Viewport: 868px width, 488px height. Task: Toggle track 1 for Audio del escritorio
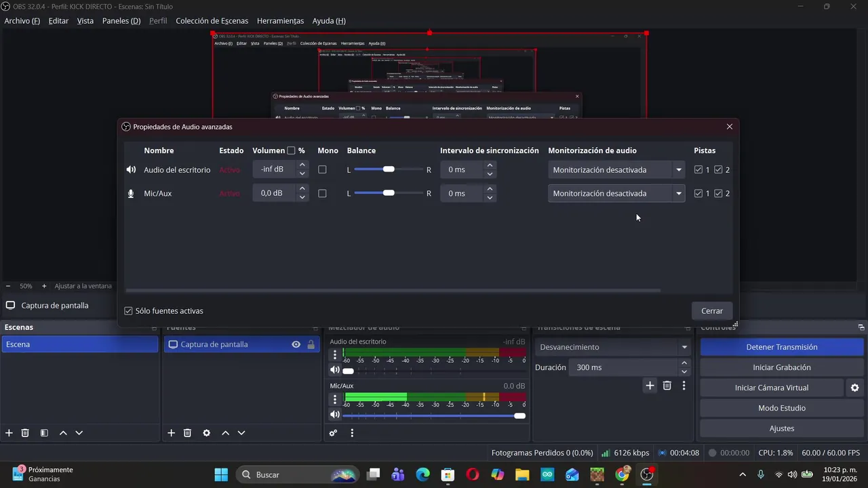click(x=698, y=169)
